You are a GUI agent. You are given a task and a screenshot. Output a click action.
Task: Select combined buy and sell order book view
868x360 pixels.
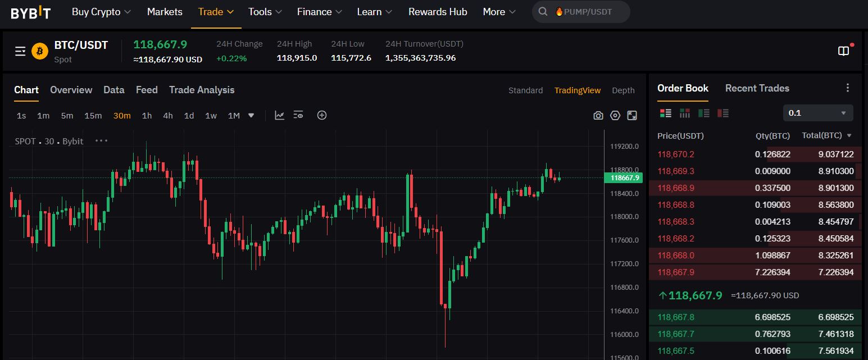point(666,113)
